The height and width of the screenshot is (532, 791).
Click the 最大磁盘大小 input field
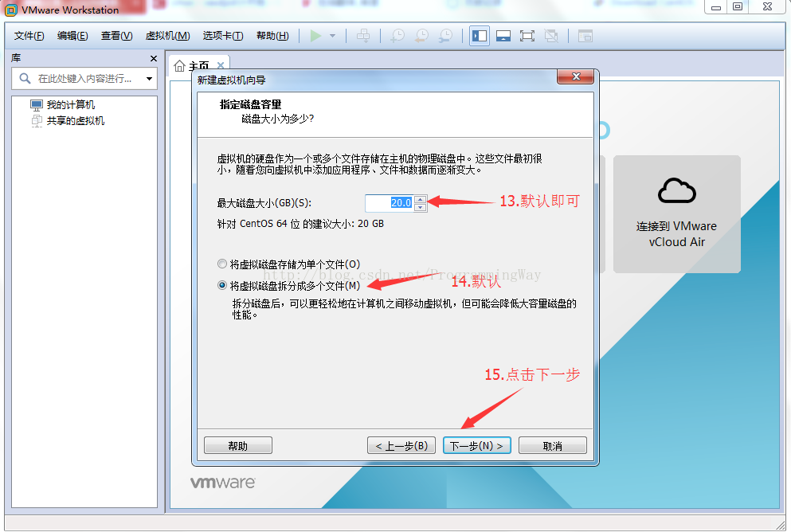[x=389, y=203]
